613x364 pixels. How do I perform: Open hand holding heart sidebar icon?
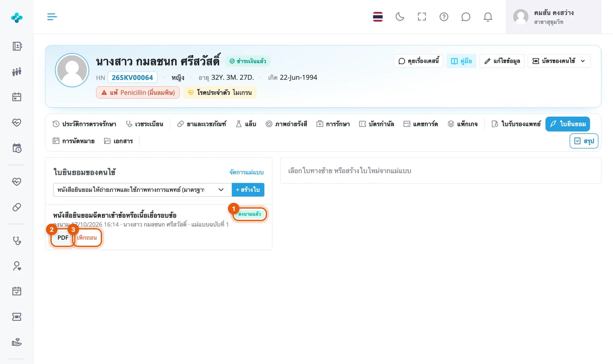17,342
